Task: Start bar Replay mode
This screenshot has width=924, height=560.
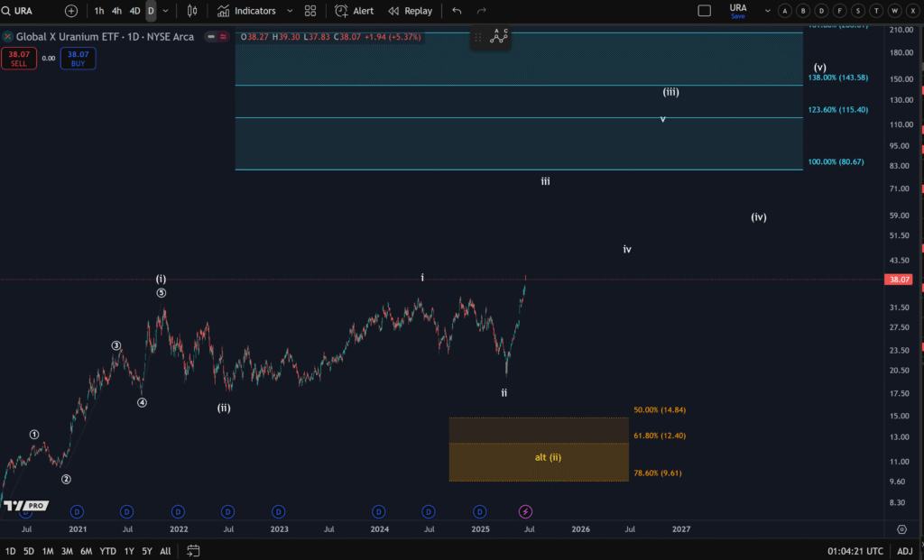Action: click(x=411, y=11)
